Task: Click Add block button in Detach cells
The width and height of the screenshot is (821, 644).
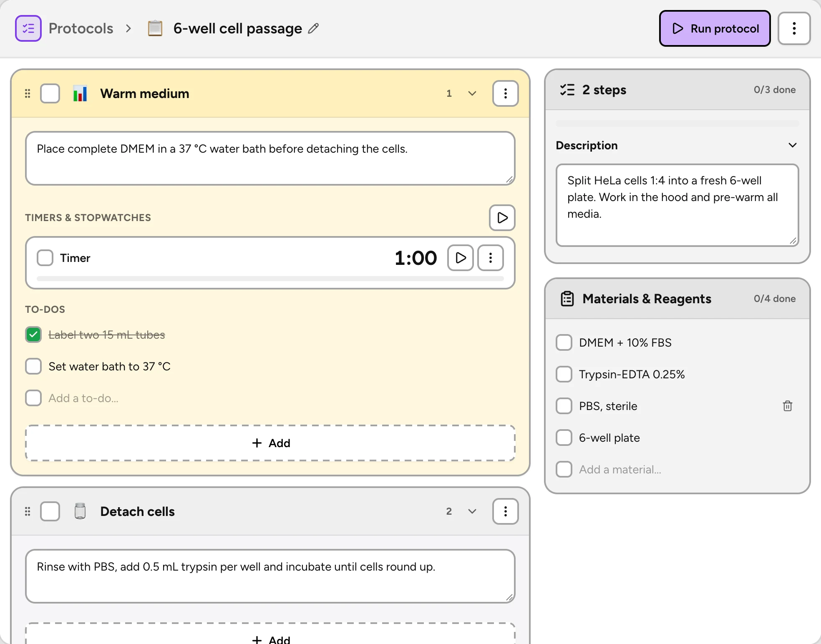Action: tap(270, 634)
